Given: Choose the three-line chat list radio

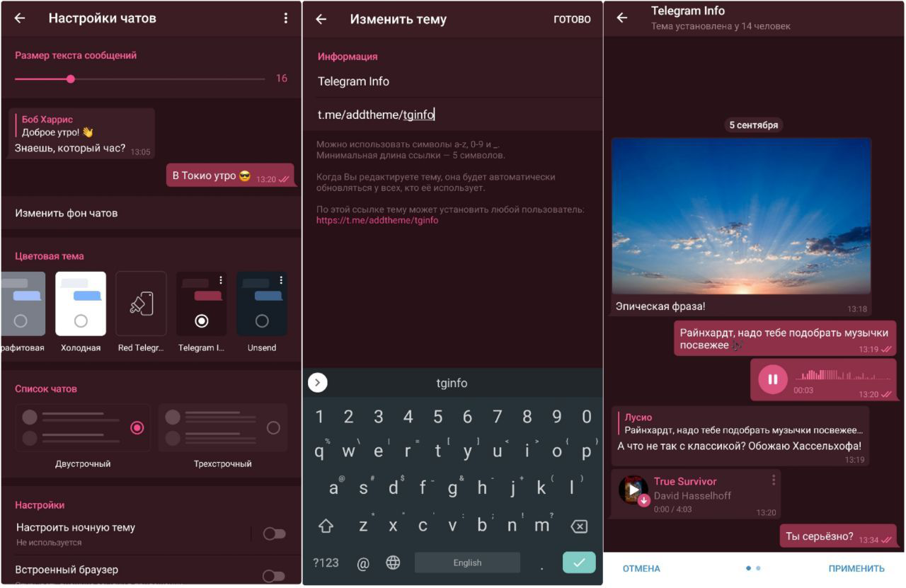Looking at the screenshot, I should click(273, 427).
